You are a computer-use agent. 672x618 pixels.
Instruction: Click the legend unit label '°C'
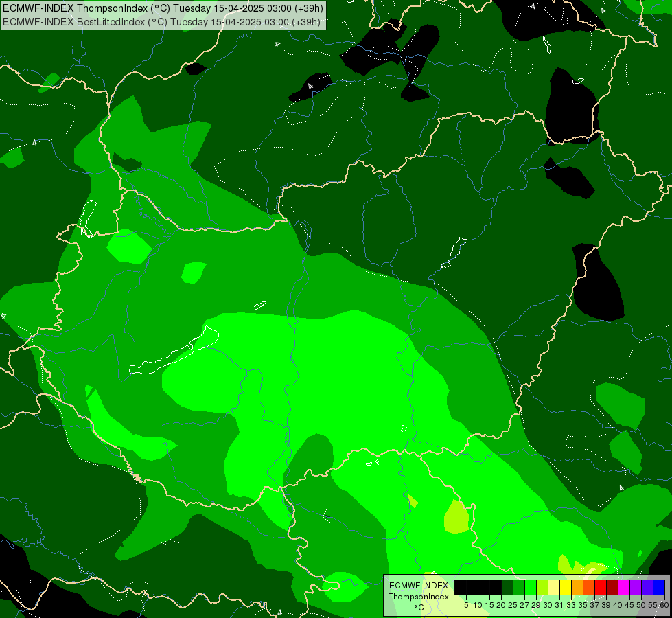(419, 608)
